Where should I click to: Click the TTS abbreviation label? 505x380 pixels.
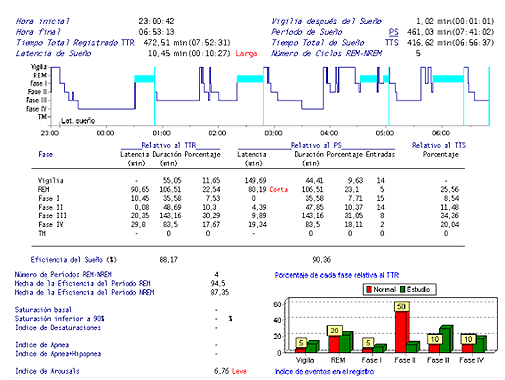391,43
